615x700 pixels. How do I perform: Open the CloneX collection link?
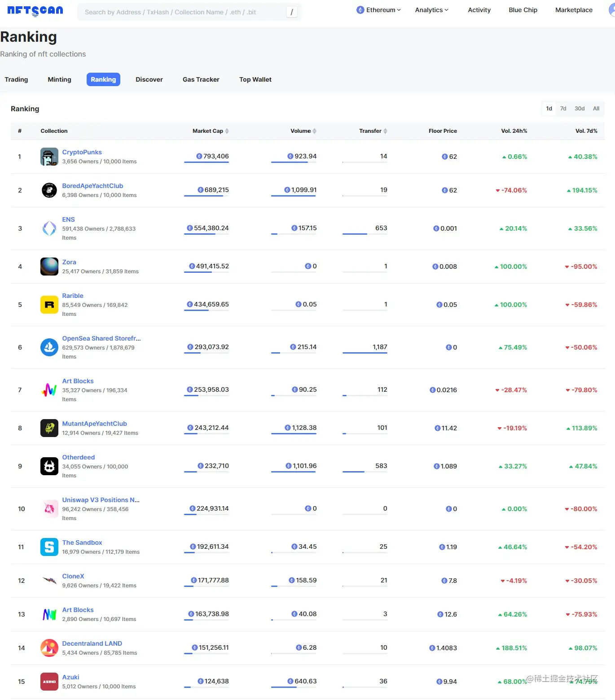73,576
